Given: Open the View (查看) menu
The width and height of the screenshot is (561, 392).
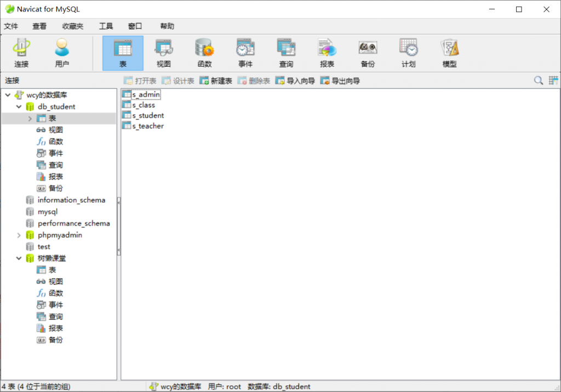Looking at the screenshot, I should click(39, 26).
